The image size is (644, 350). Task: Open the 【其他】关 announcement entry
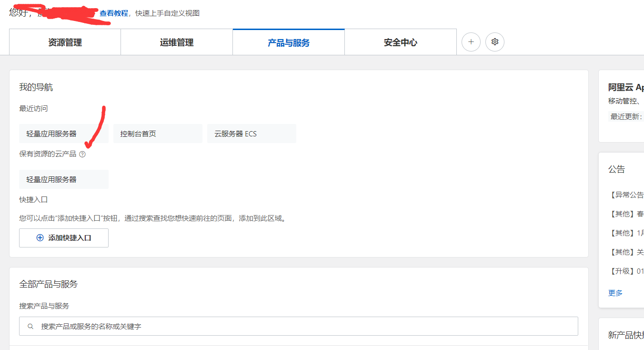click(x=626, y=252)
